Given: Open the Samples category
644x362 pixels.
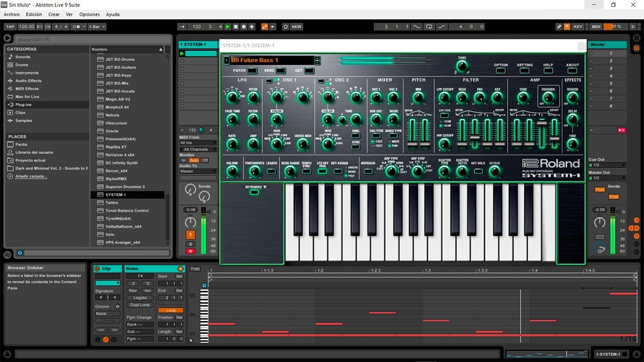Looking at the screenshot, I should click(x=24, y=121).
